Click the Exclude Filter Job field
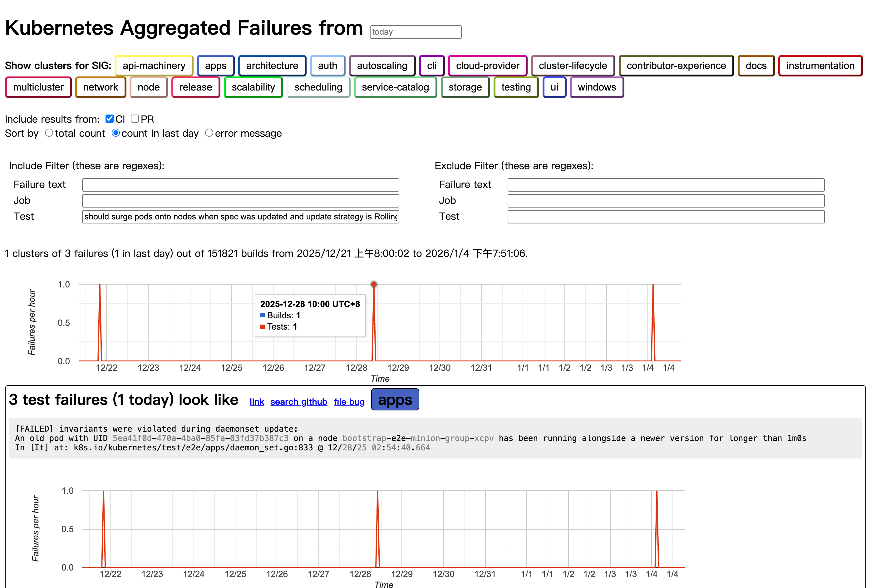This screenshot has height=588, width=871. (x=666, y=201)
